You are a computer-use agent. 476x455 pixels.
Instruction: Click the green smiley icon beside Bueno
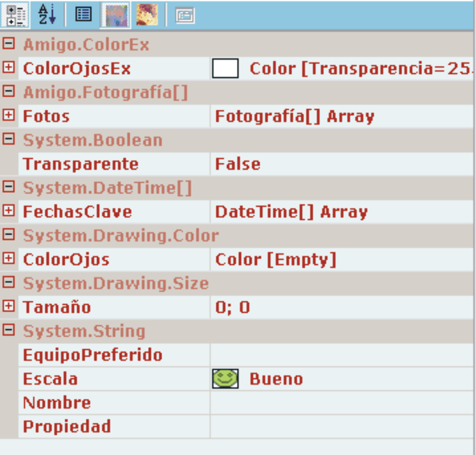pos(225,379)
